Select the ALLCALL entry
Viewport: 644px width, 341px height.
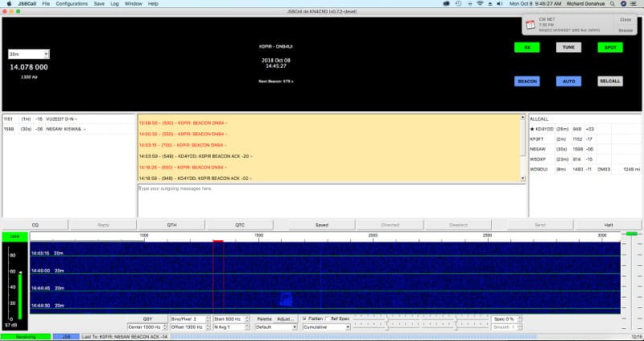point(585,119)
